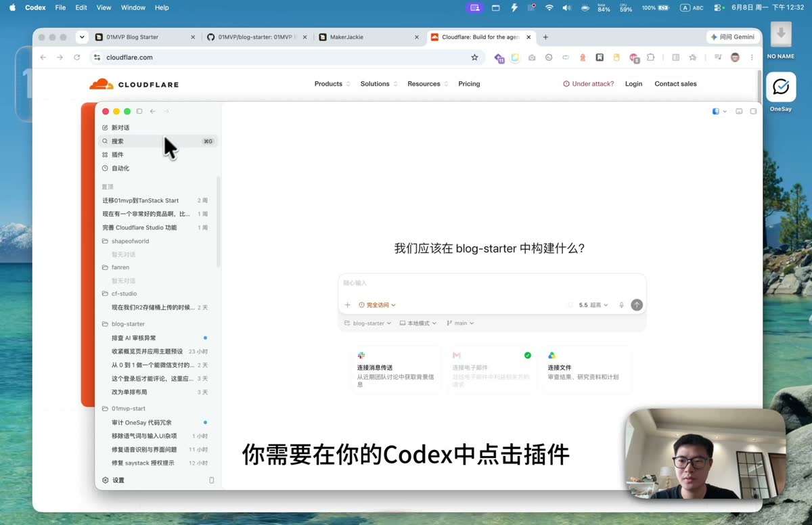Click the Cloudflare Login link
Image resolution: width=812 pixels, height=525 pixels.
tap(633, 84)
